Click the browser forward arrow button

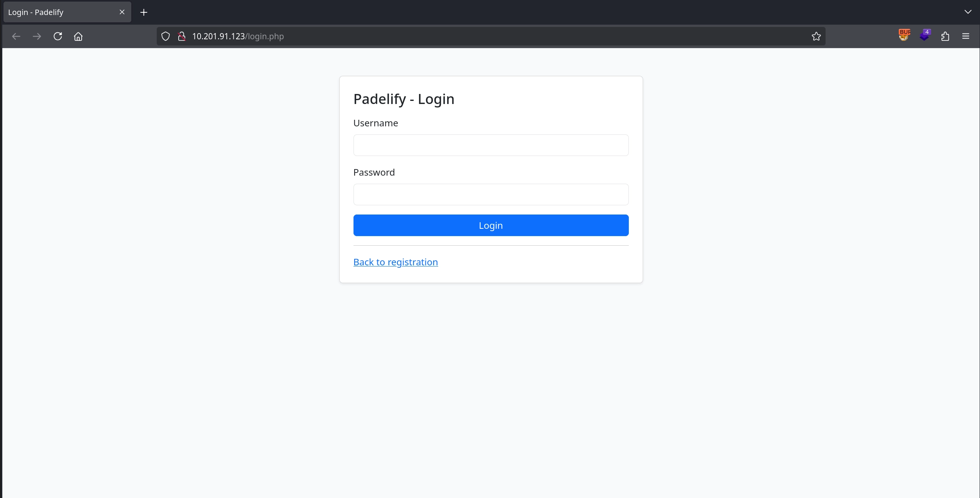[x=37, y=36]
